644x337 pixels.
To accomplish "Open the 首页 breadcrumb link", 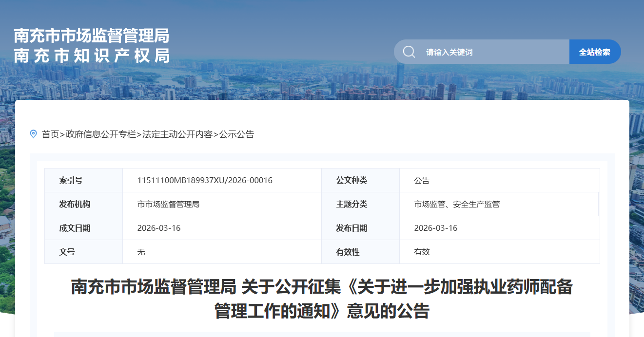I will coord(50,134).
